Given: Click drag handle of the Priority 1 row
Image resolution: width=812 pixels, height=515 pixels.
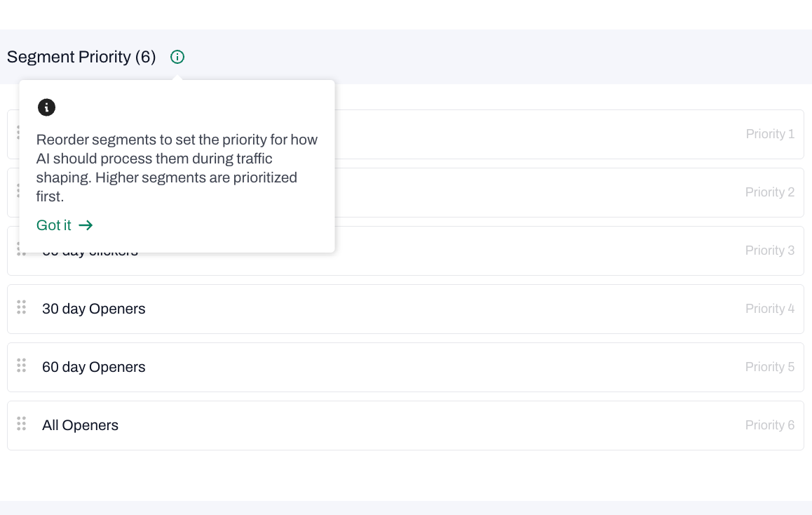Looking at the screenshot, I should click(x=17, y=132).
